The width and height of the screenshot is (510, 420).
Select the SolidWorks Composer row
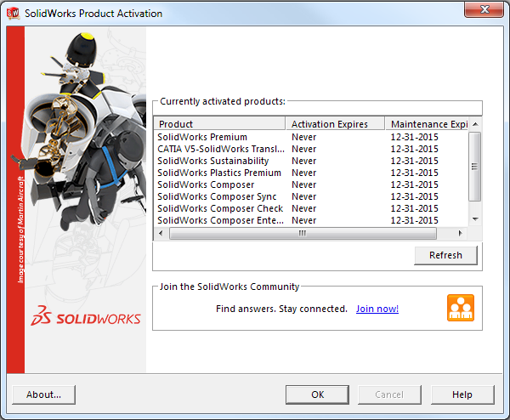[x=311, y=184]
